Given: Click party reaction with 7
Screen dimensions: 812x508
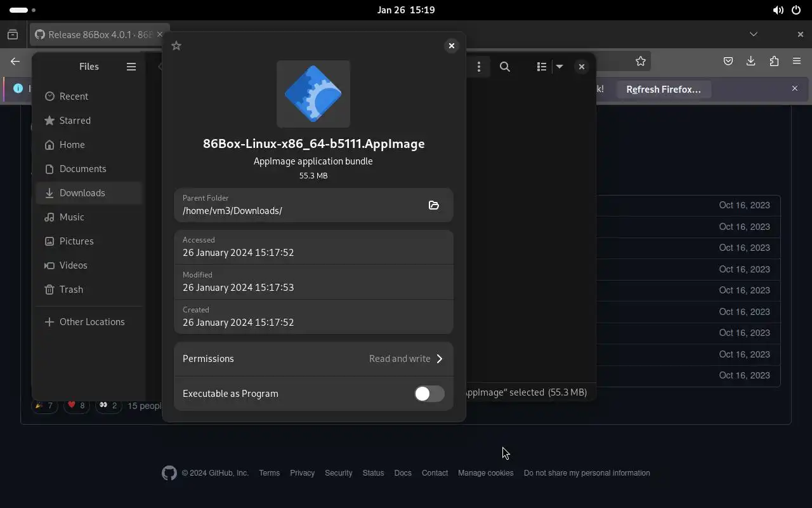Looking at the screenshot, I should (44, 406).
